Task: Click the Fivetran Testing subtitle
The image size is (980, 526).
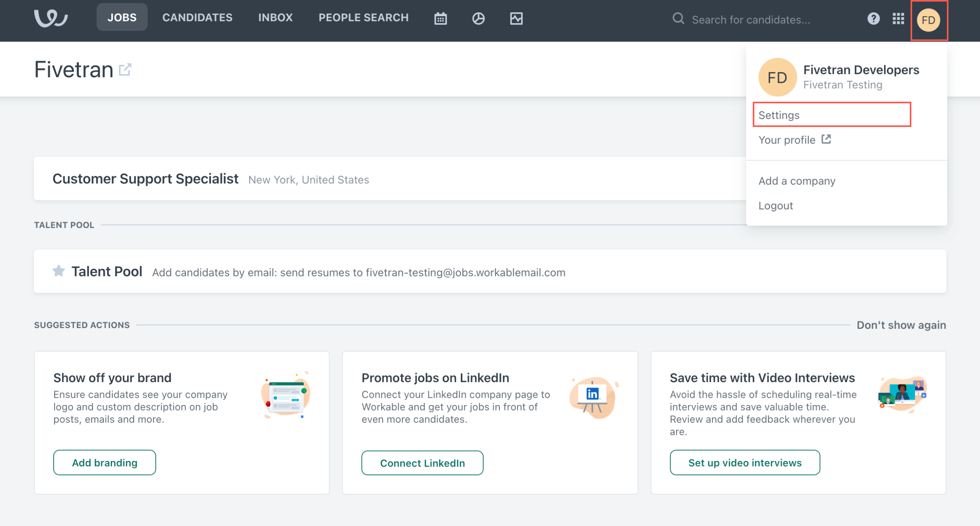Action: pos(842,85)
